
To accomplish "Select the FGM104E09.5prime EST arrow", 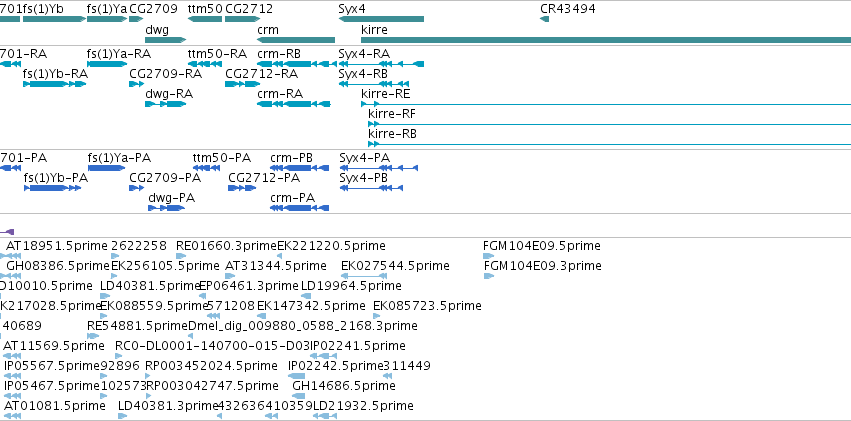I will [486, 256].
